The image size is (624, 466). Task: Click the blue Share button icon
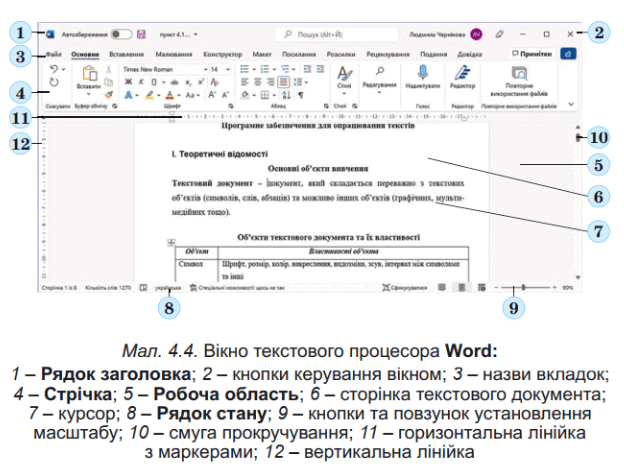pyautogui.click(x=568, y=54)
